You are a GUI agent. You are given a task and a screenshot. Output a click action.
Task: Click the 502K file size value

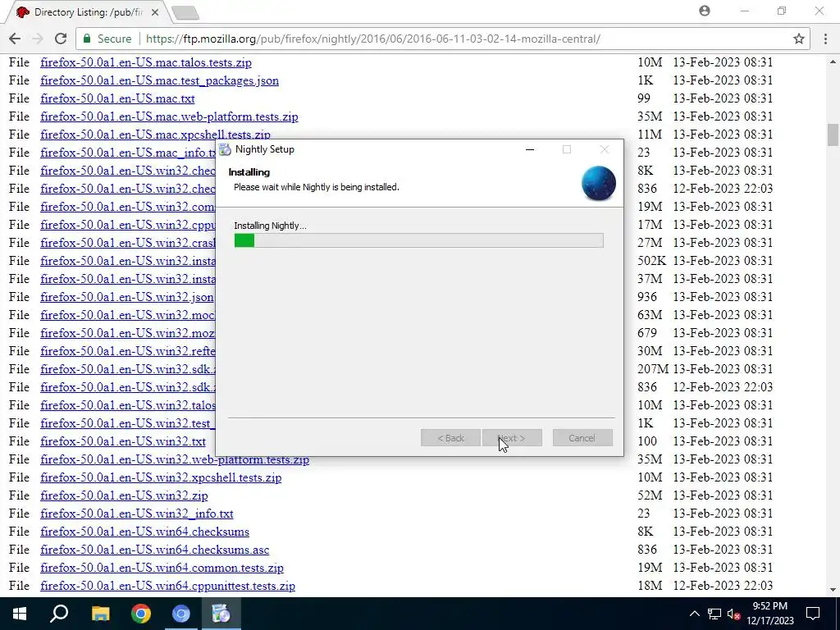pyautogui.click(x=651, y=261)
